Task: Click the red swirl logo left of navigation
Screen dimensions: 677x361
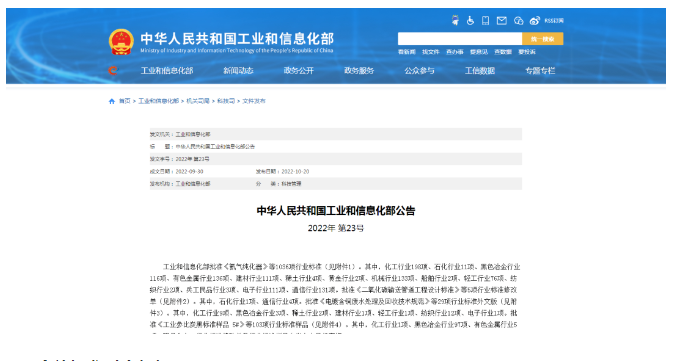Action: (113, 70)
